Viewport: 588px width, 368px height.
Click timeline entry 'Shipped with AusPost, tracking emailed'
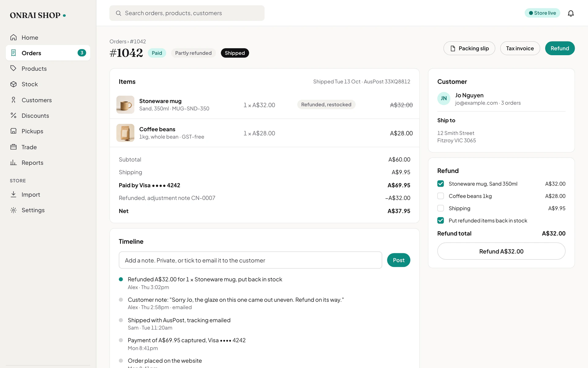click(179, 320)
